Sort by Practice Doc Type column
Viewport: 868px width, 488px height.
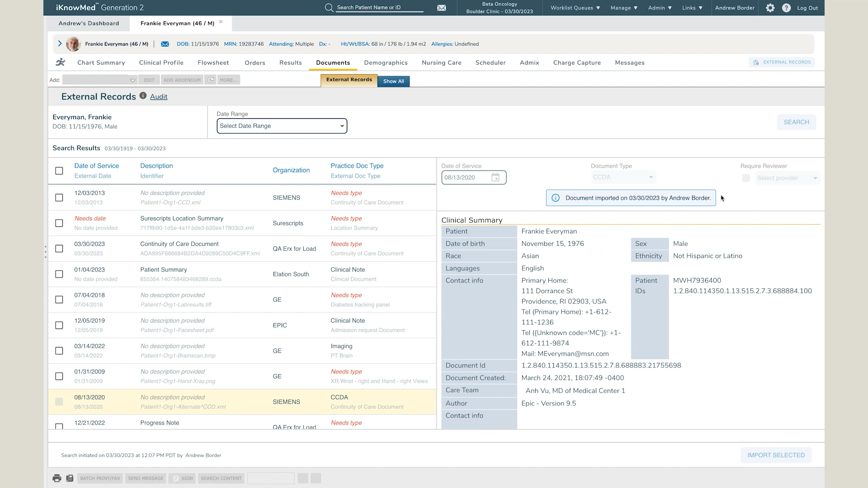(357, 166)
